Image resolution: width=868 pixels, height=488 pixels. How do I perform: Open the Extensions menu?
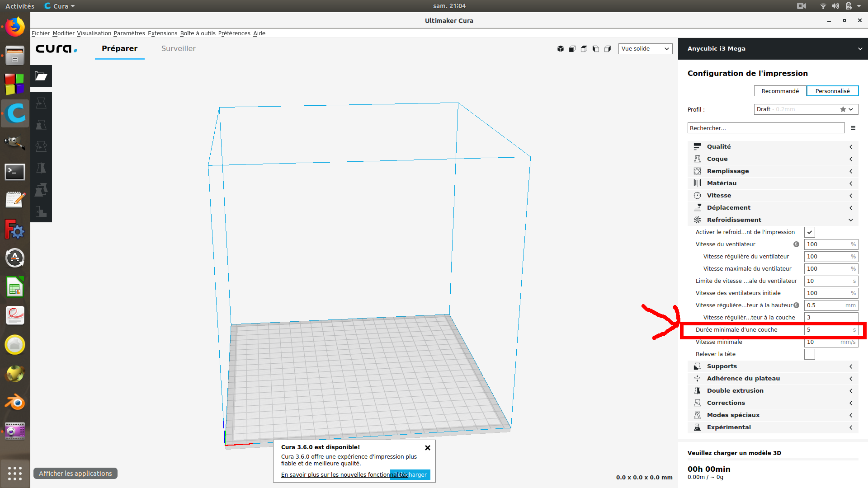coord(162,33)
